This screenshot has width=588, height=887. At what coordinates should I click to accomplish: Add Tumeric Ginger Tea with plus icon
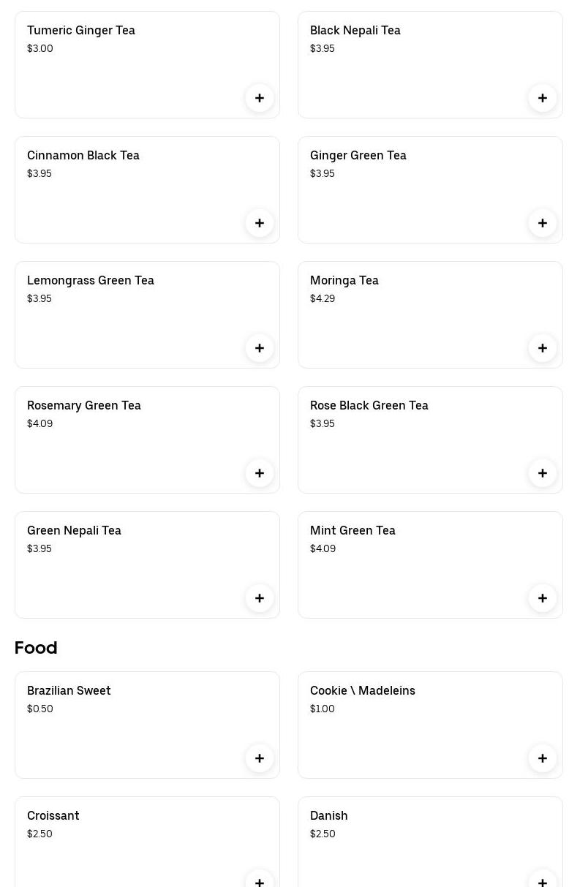pyautogui.click(x=260, y=98)
